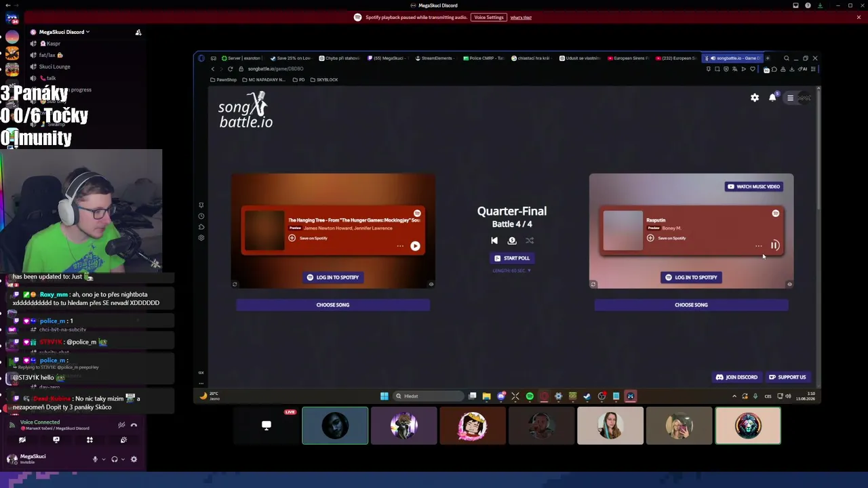Open songbattle.io settings gear
The image size is (868, 488).
[755, 98]
